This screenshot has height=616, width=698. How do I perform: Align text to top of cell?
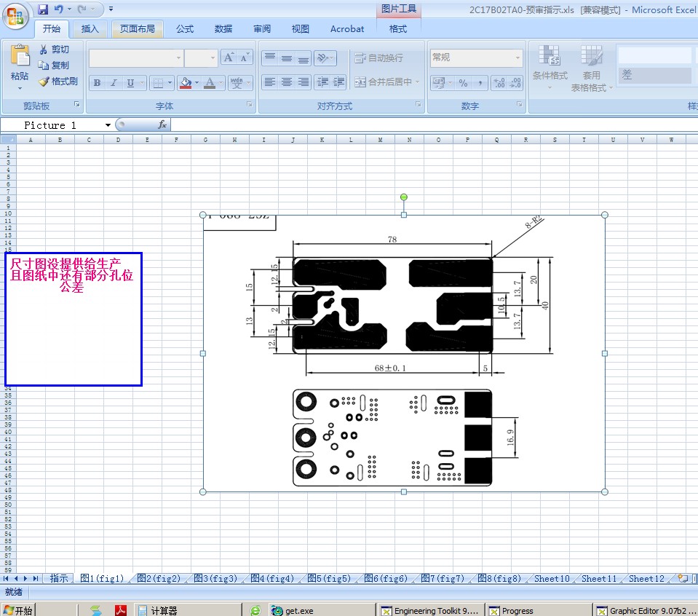point(270,58)
